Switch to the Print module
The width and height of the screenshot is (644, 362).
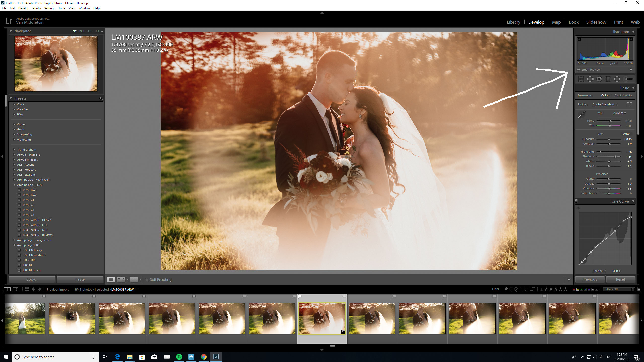(618, 22)
